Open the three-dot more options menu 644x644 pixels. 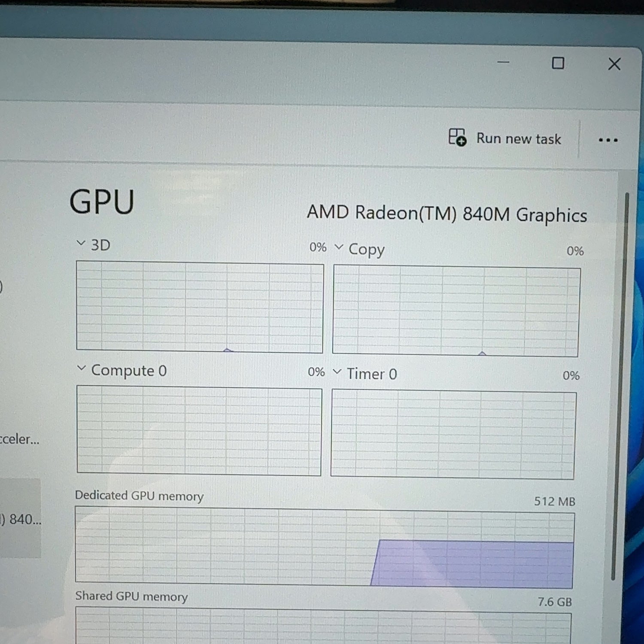[x=608, y=140]
